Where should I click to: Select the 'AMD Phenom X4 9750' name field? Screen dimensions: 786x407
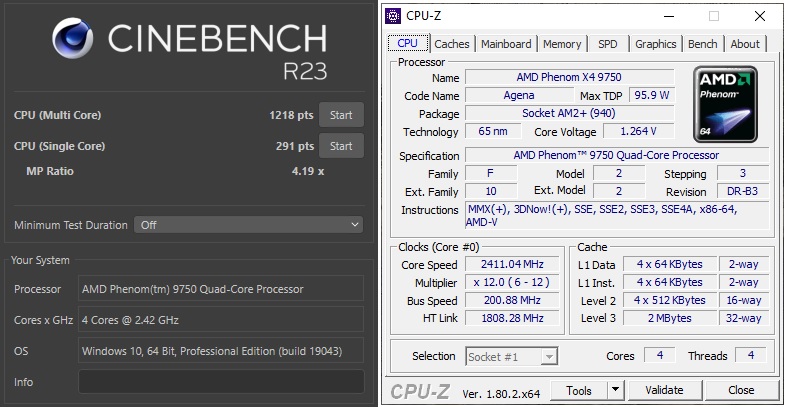point(569,77)
